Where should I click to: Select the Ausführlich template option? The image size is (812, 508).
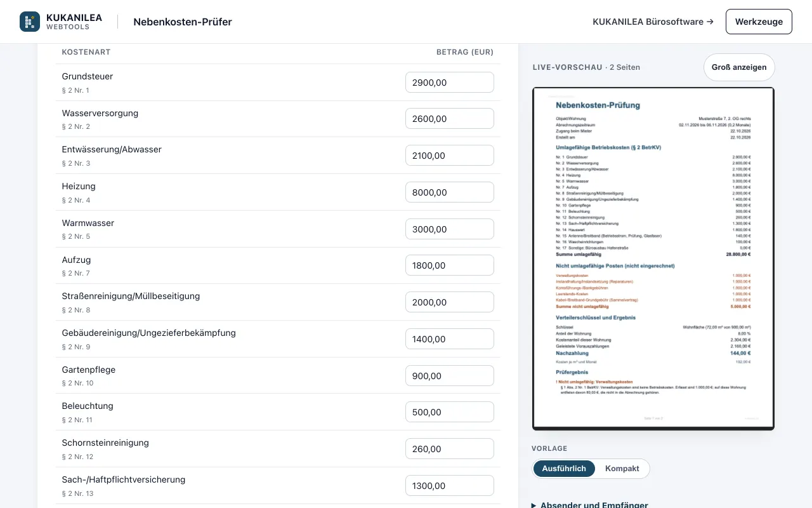(564, 469)
